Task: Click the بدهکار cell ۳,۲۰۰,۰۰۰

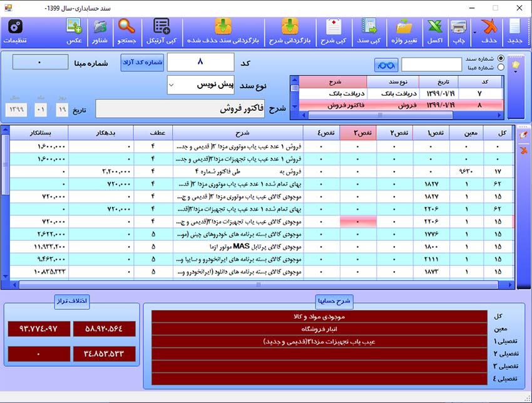Action: click(x=101, y=171)
